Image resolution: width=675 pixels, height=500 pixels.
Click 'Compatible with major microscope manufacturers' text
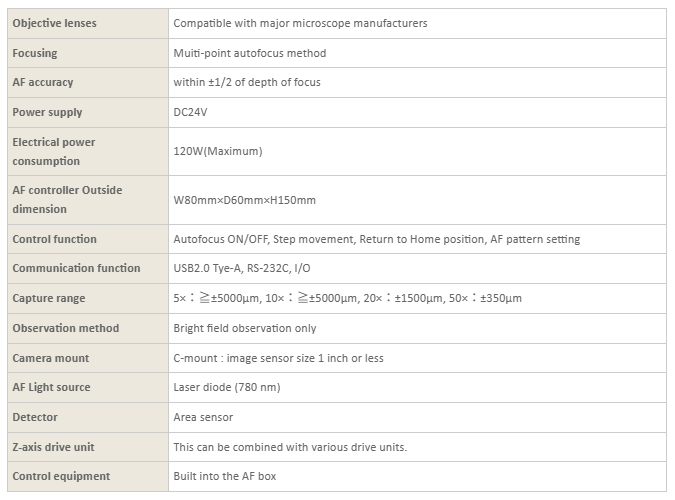pyautogui.click(x=300, y=23)
